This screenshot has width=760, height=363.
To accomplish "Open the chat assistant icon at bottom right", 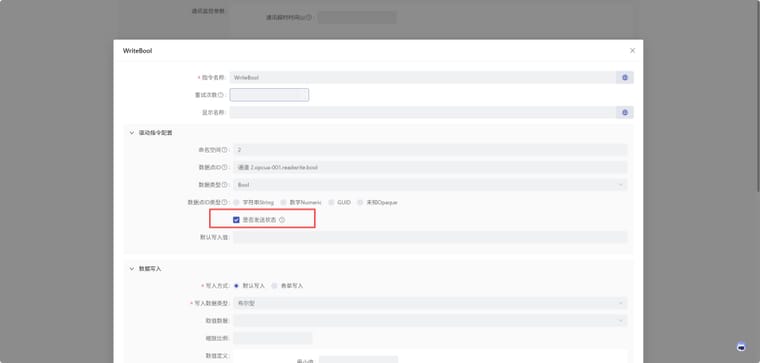I will (x=741, y=347).
